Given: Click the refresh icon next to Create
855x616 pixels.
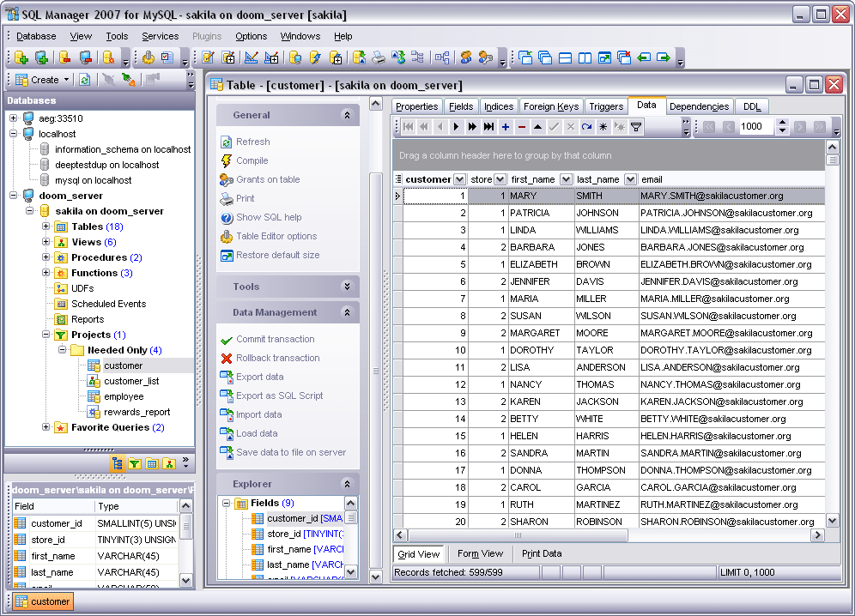Looking at the screenshot, I should tap(84, 80).
